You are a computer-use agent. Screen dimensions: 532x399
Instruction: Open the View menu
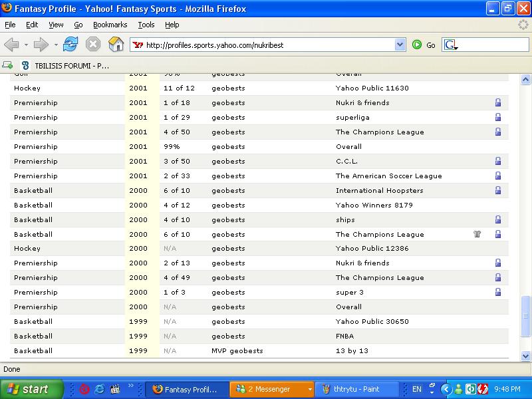tap(56, 25)
